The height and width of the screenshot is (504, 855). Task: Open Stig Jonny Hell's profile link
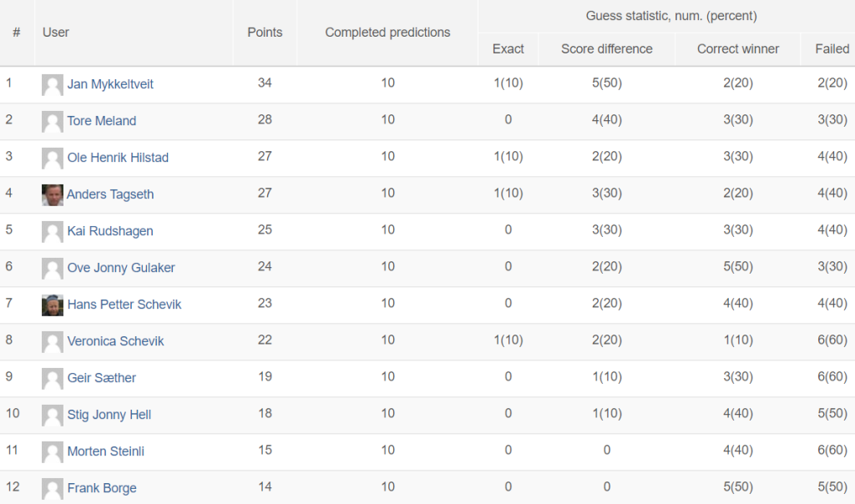click(x=109, y=415)
